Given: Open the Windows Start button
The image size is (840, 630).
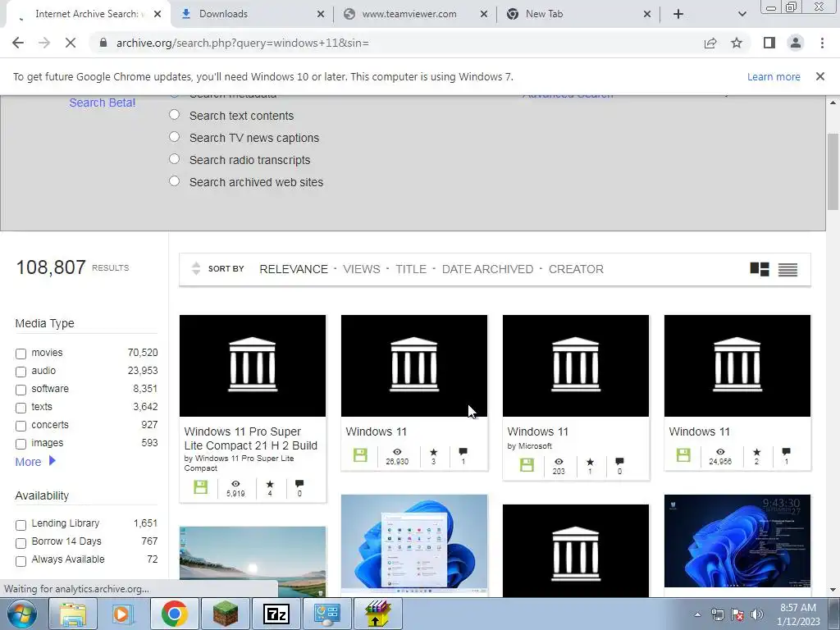Looking at the screenshot, I should [x=22, y=614].
